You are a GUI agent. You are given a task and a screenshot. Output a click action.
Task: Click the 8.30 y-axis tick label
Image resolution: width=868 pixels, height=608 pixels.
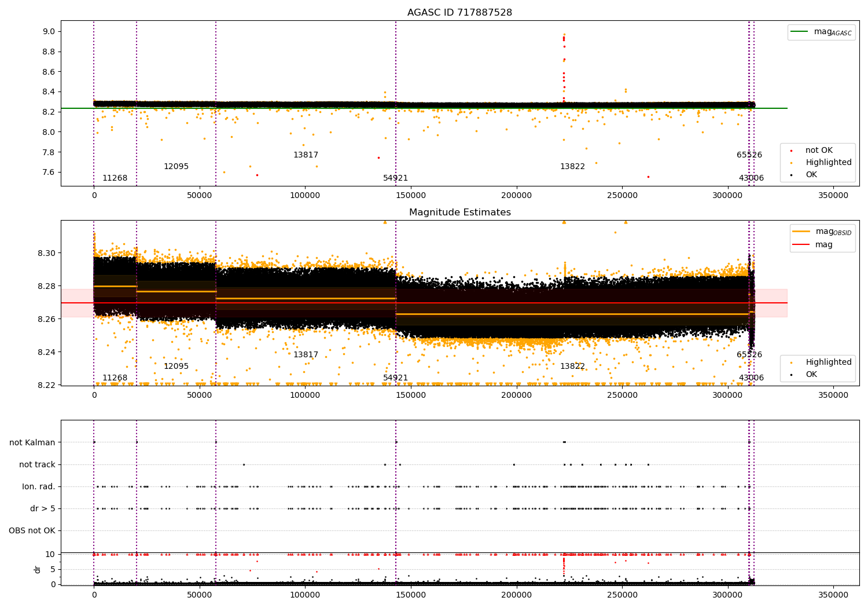coord(47,253)
